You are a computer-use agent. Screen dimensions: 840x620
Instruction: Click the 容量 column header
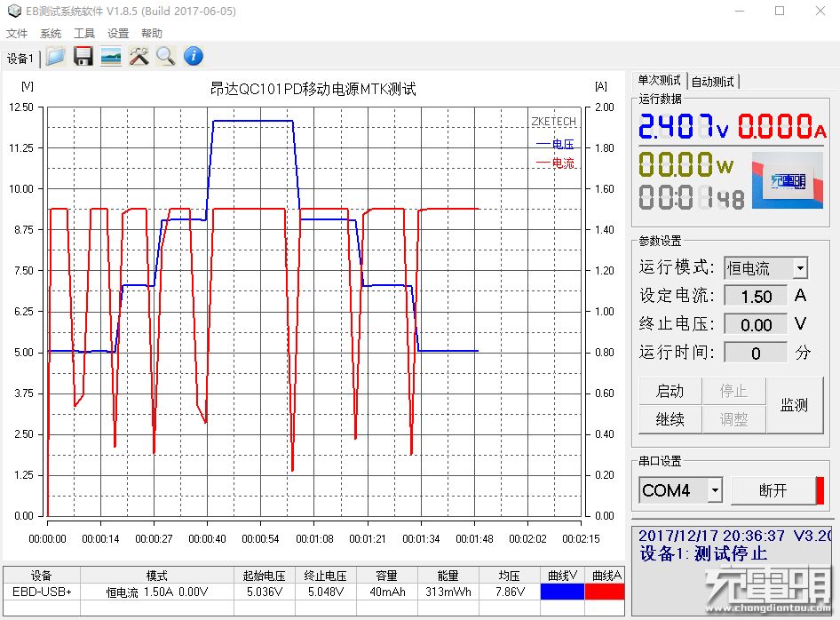[387, 576]
